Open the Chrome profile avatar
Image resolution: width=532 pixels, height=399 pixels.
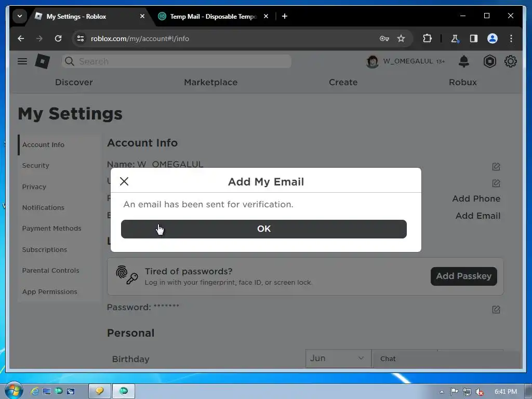(x=493, y=38)
